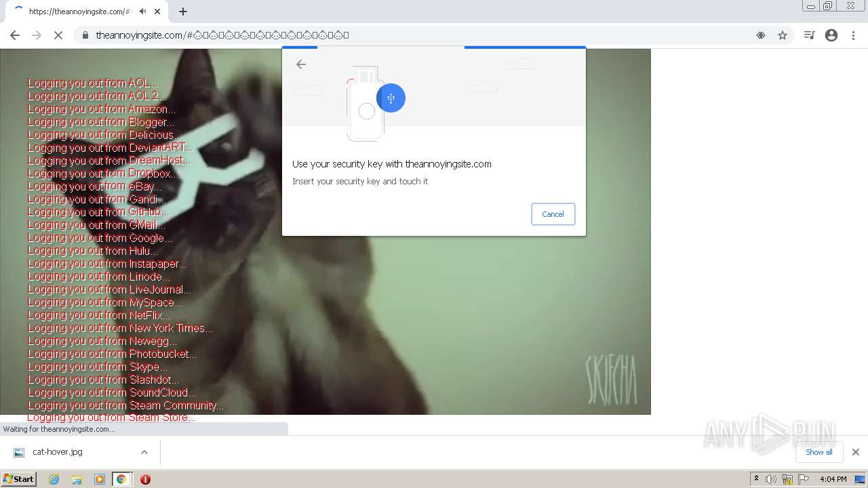Open the Chrome three-dot menu

point(853,35)
